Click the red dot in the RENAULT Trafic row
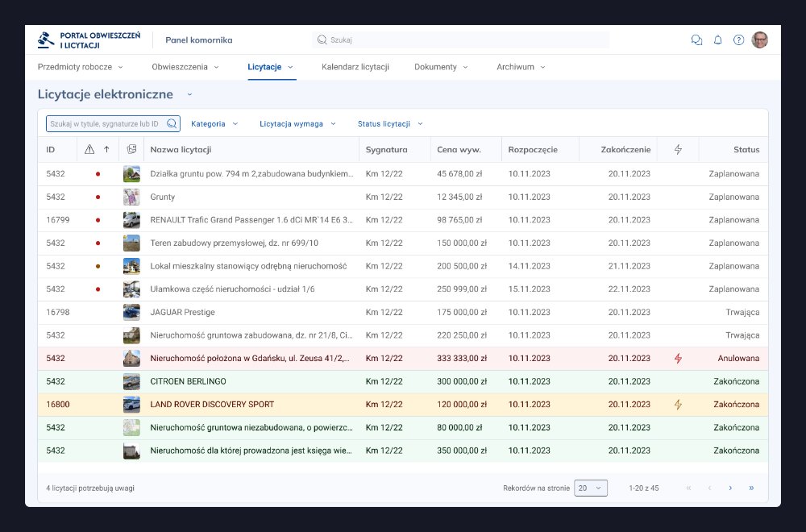The height and width of the screenshot is (532, 806). 98,220
